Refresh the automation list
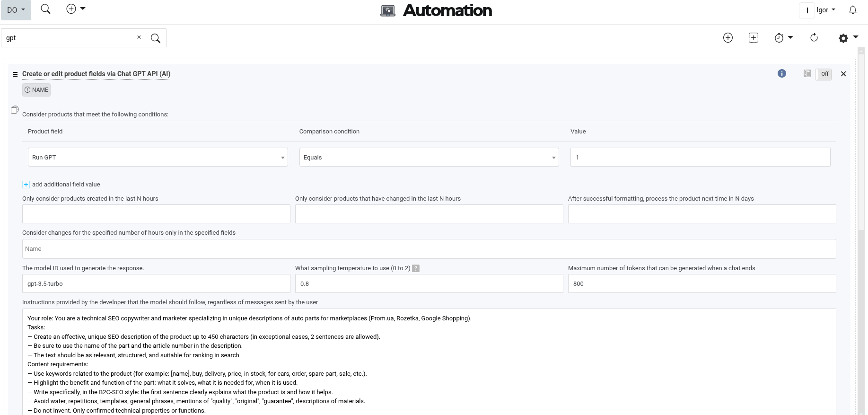 tap(814, 38)
